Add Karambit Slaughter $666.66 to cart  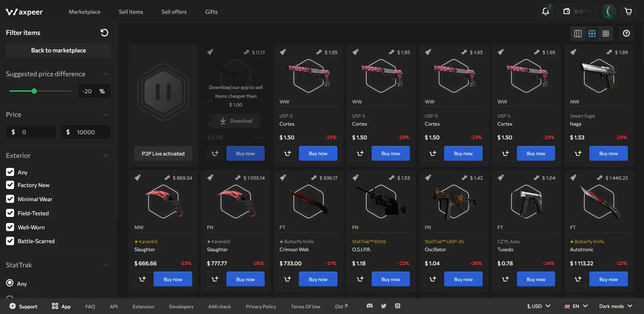(x=143, y=279)
